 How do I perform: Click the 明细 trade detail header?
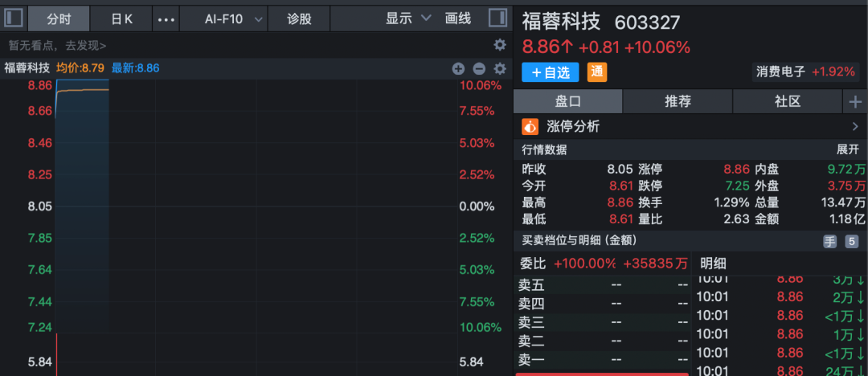[713, 263]
